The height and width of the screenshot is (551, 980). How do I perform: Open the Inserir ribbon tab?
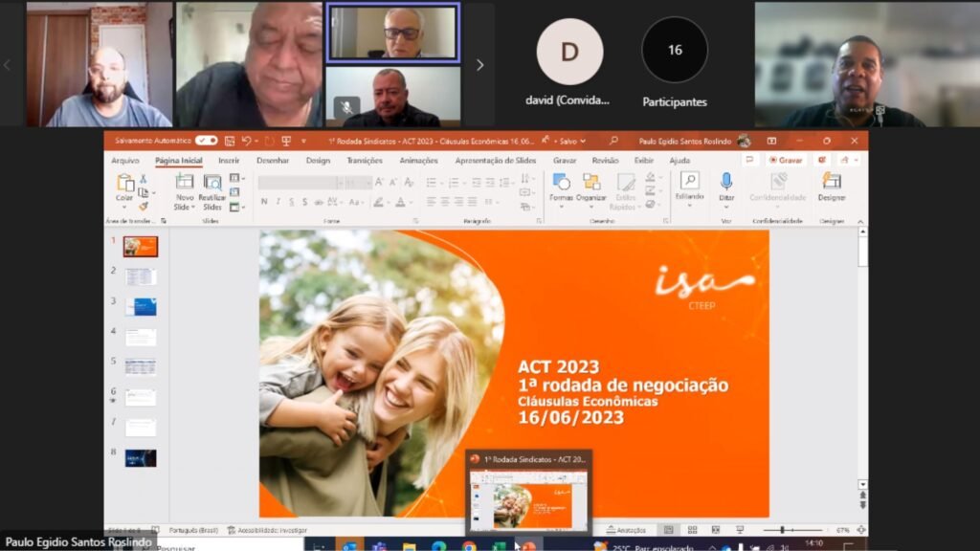click(229, 161)
